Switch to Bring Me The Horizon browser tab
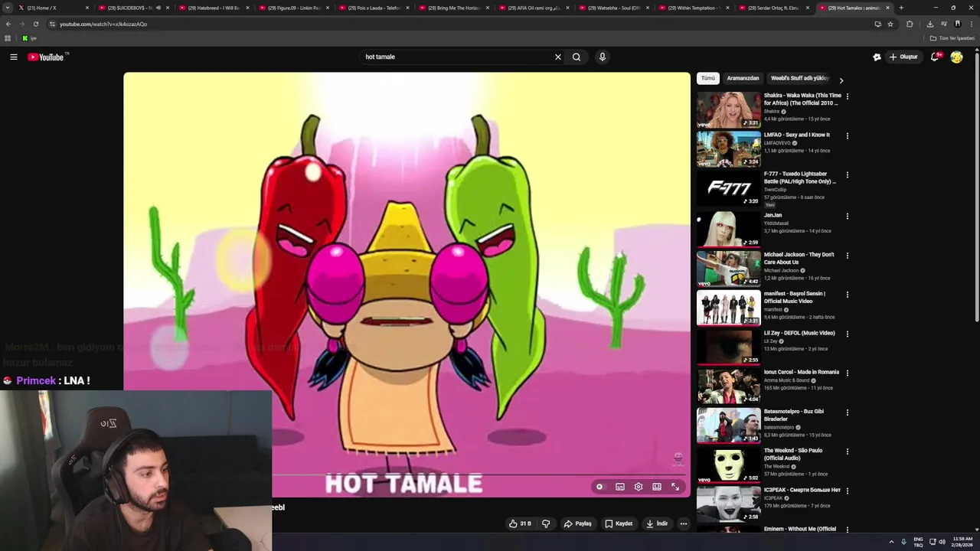Viewport: 980px width, 551px height. point(452,8)
